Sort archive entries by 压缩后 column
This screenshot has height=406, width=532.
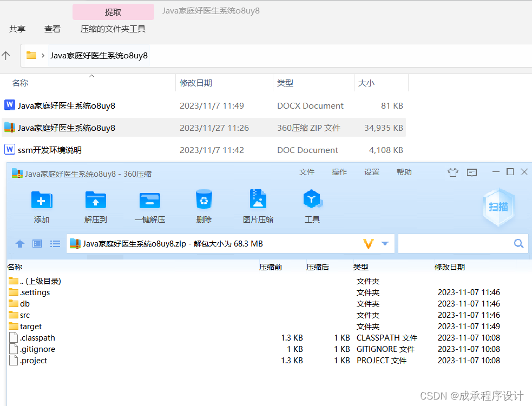318,267
